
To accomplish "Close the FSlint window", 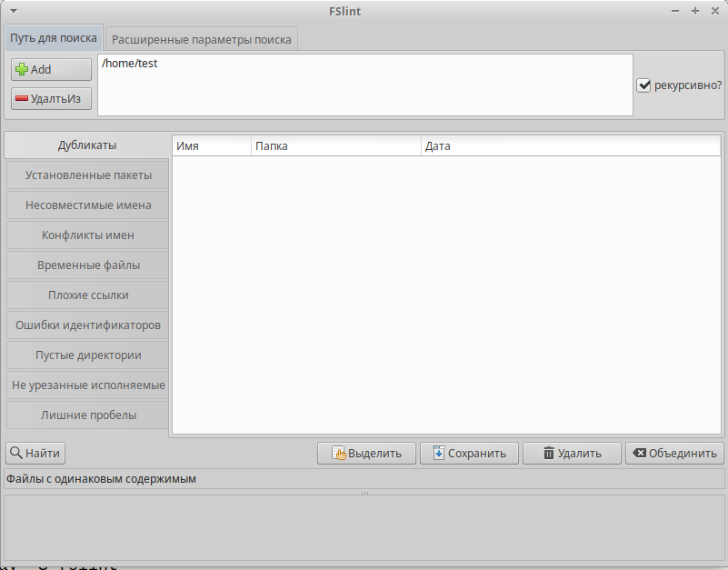I will [715, 11].
